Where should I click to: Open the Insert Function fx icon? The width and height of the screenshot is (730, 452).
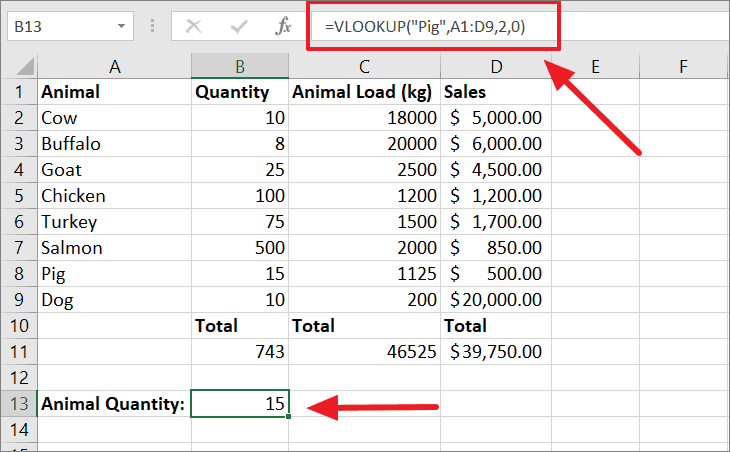coord(283,26)
